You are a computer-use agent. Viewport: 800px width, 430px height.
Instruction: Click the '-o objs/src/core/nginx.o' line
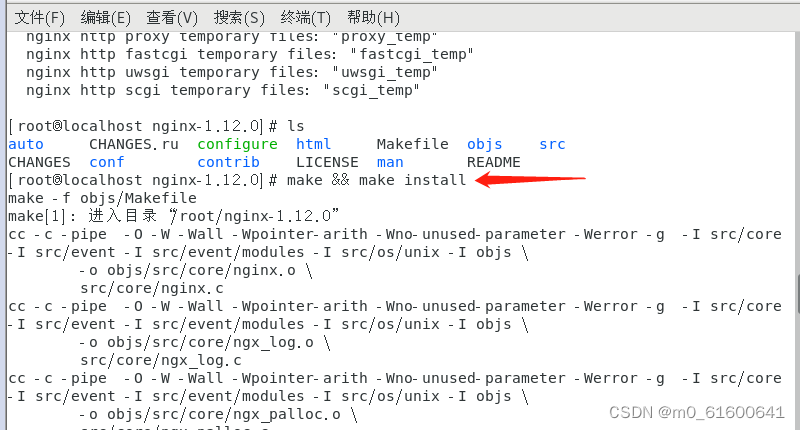(195, 270)
